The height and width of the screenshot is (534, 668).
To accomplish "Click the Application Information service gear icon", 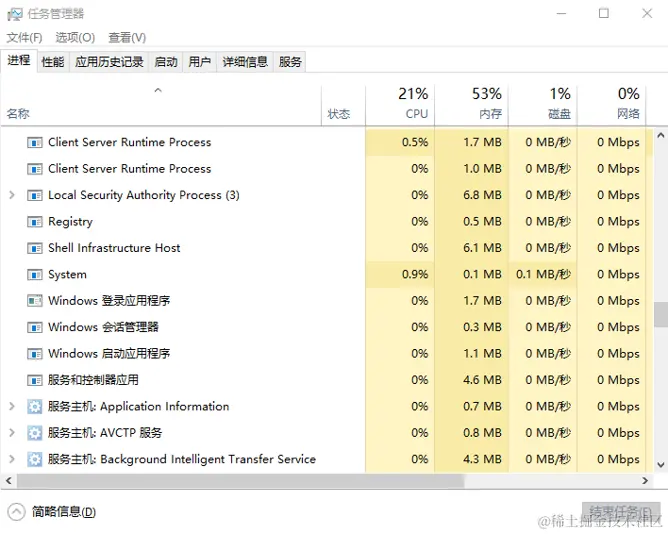I will click(x=35, y=407).
